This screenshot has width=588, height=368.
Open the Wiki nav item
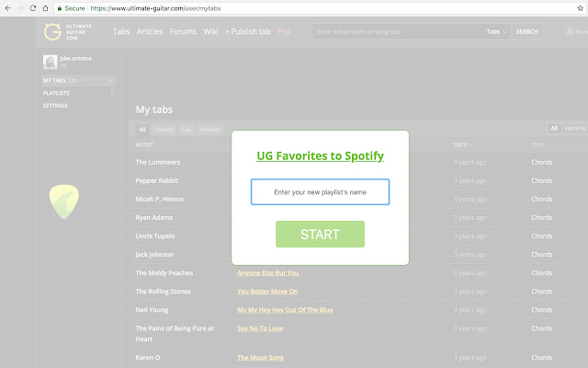click(x=210, y=31)
